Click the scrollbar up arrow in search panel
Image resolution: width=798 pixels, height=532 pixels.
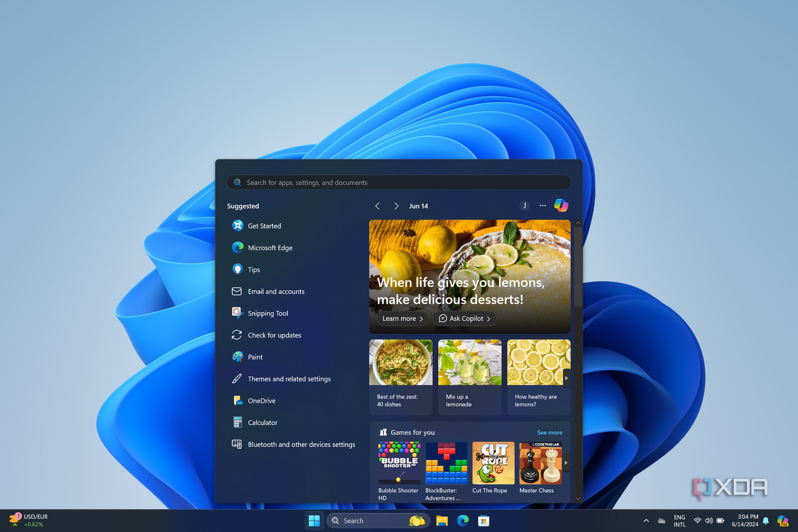click(578, 223)
